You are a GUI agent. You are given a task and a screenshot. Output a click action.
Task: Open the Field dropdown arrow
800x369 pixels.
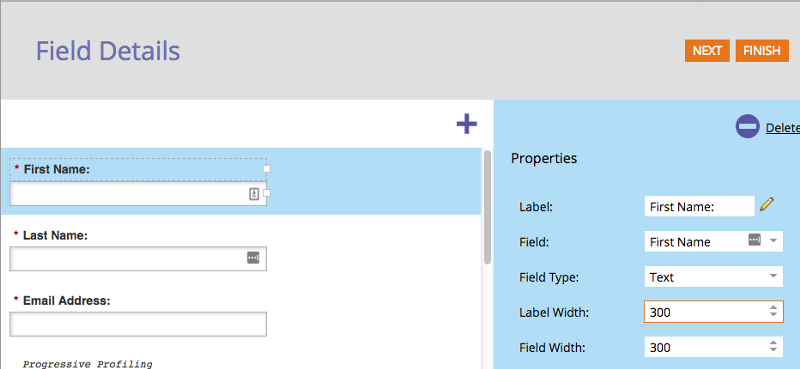(773, 241)
